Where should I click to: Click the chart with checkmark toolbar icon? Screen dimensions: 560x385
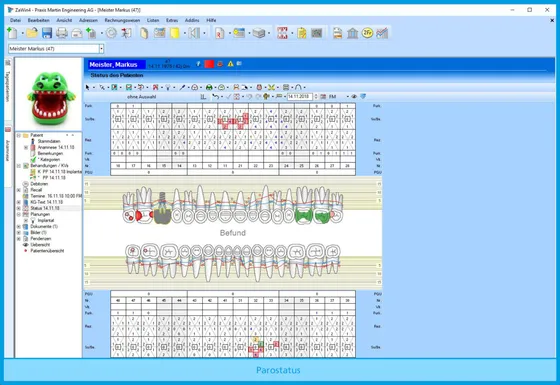[382, 33]
